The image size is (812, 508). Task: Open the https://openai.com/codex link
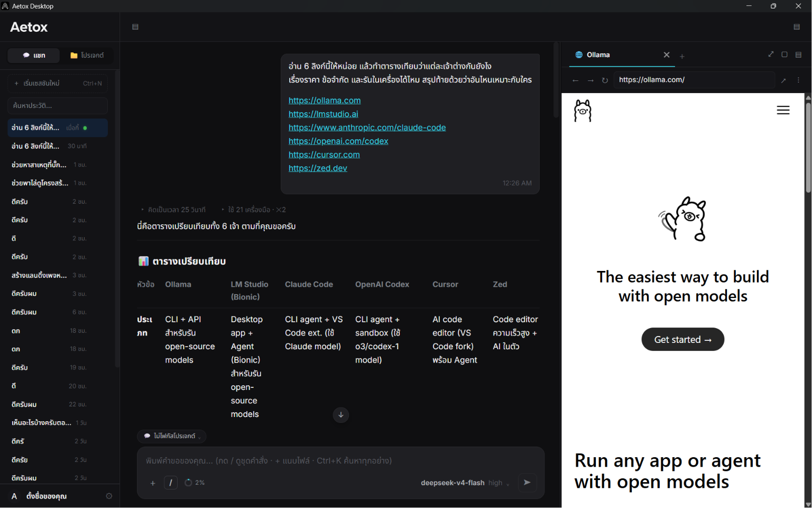[338, 141]
